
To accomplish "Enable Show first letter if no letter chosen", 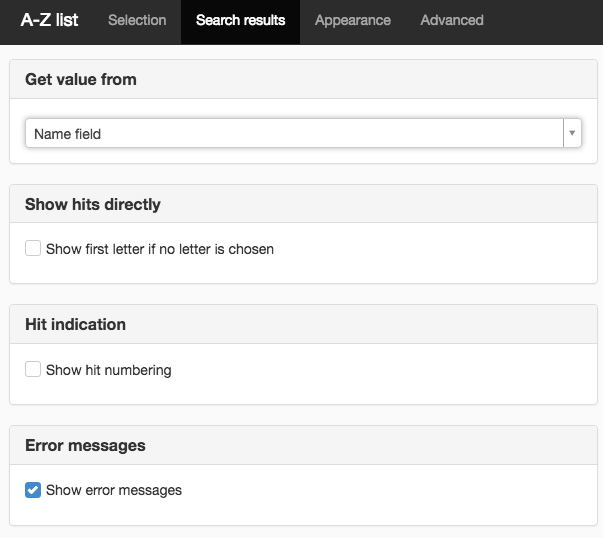I will [33, 248].
